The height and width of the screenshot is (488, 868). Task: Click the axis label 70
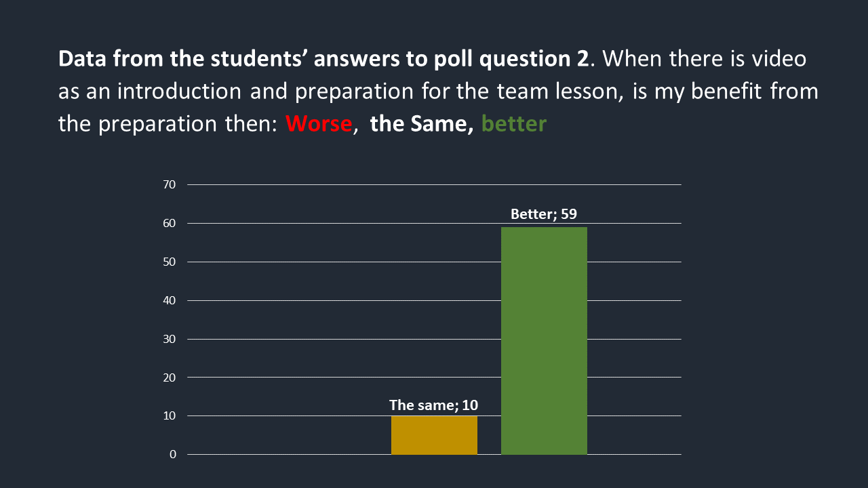click(x=170, y=184)
